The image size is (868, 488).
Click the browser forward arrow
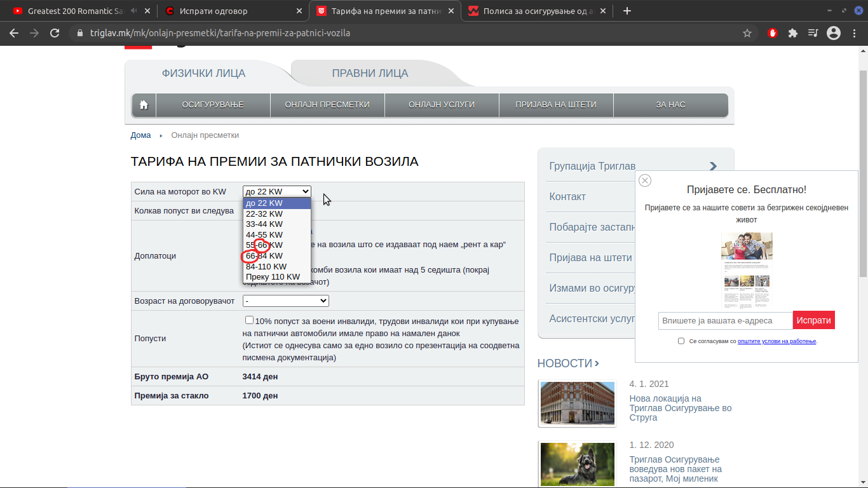pos(34,33)
